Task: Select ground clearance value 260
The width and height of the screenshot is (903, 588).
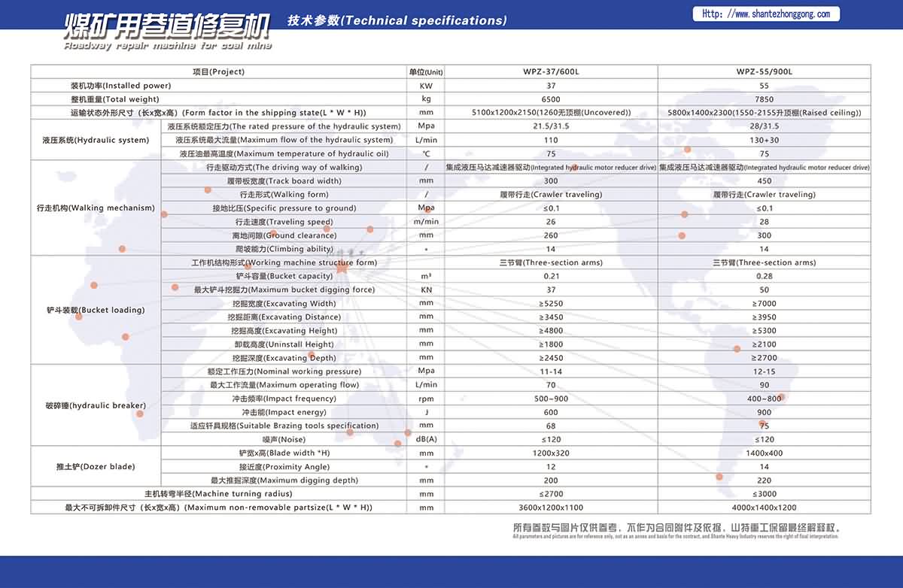Action: (551, 235)
